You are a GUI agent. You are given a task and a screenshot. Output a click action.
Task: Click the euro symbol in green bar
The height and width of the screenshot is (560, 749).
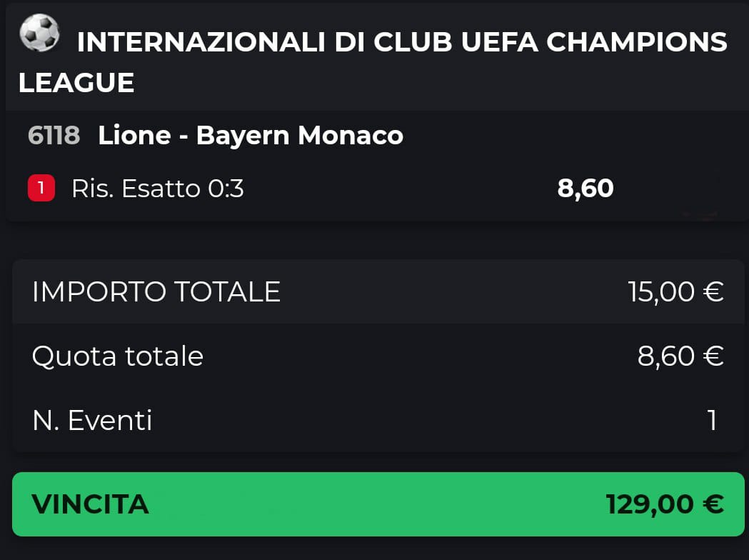(x=713, y=504)
